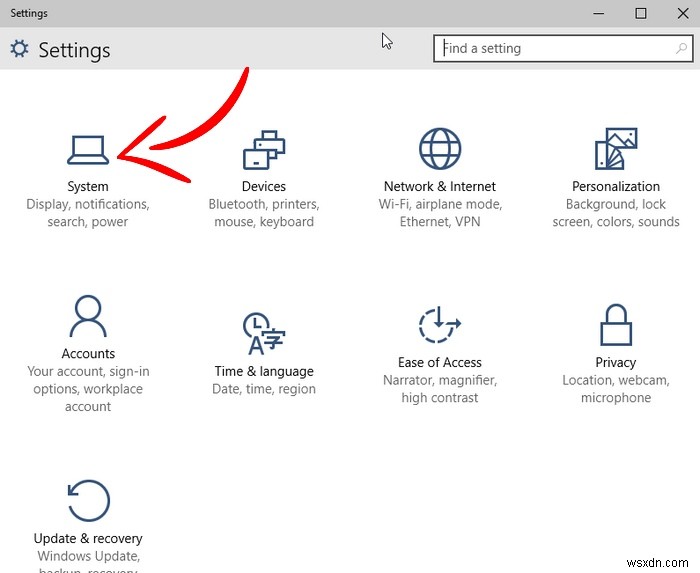Click the Update & recovery label

[x=88, y=538]
